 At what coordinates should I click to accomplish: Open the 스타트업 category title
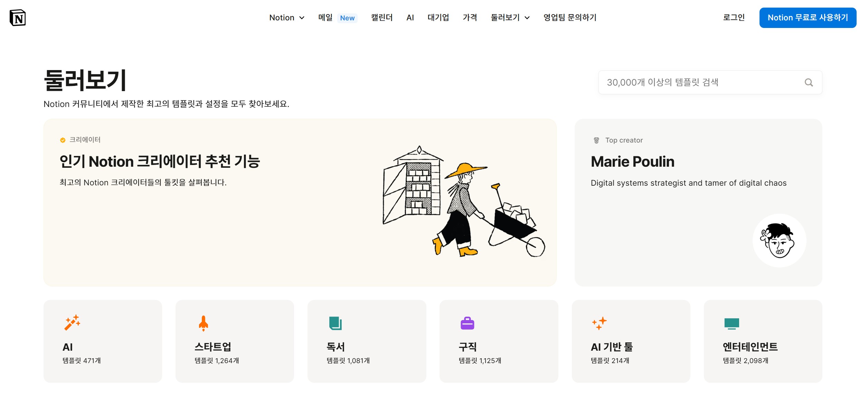click(x=213, y=347)
